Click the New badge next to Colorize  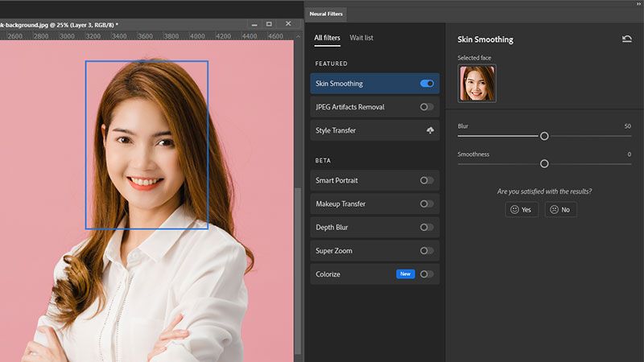click(x=405, y=274)
